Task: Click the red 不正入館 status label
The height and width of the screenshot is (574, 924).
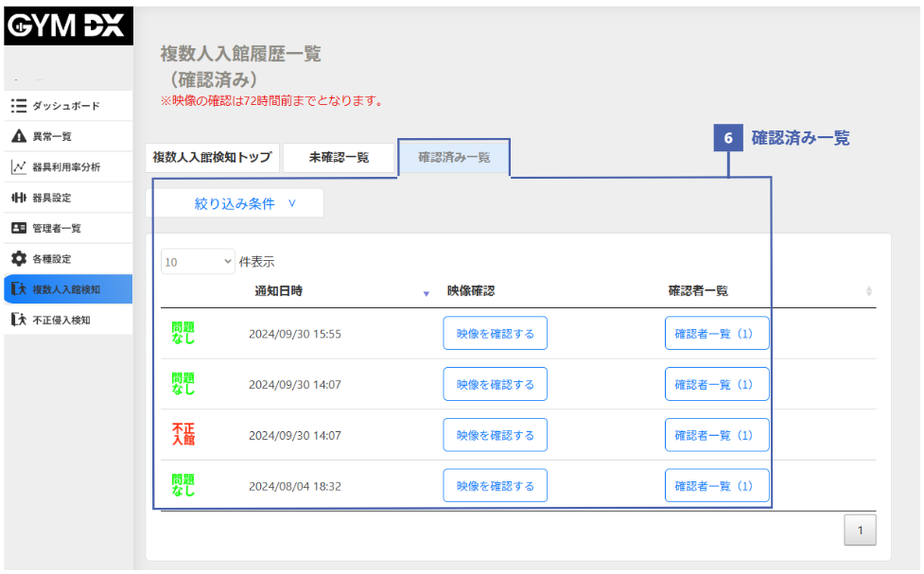Action: pos(183,434)
